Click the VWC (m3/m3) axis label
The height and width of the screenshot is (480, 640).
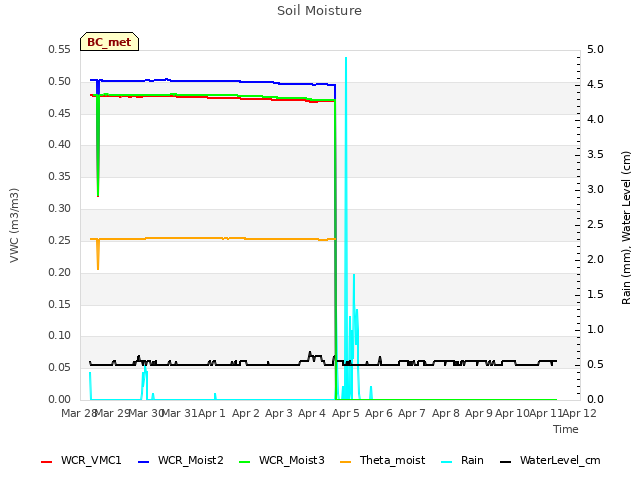coord(14,225)
